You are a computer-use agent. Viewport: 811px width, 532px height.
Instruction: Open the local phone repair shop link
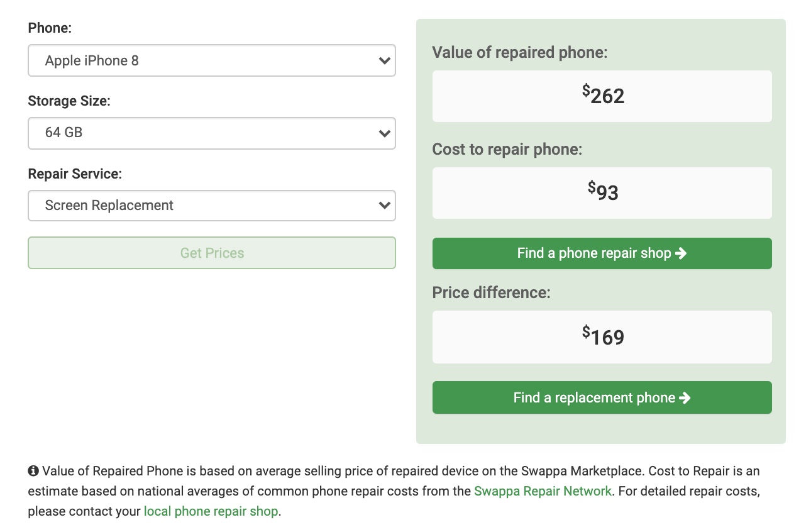click(x=211, y=511)
